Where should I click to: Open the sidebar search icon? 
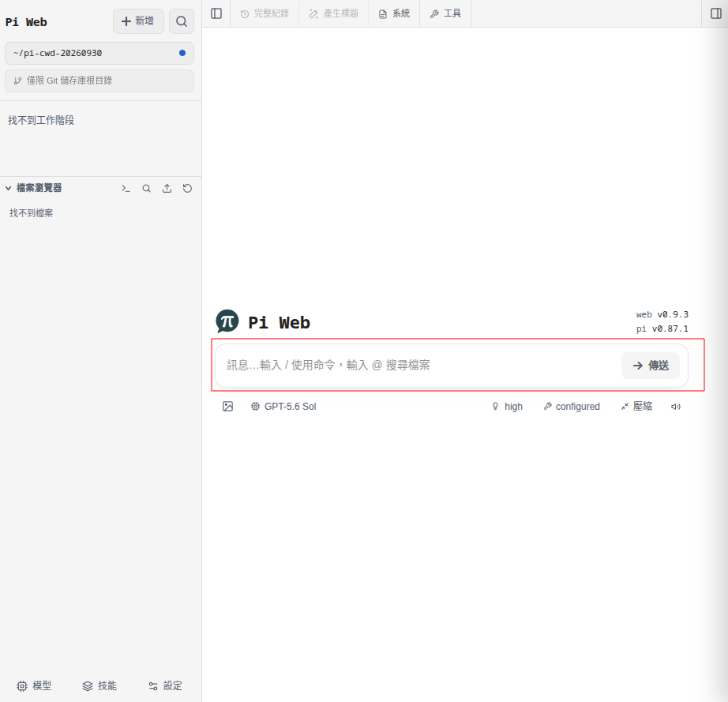[182, 21]
